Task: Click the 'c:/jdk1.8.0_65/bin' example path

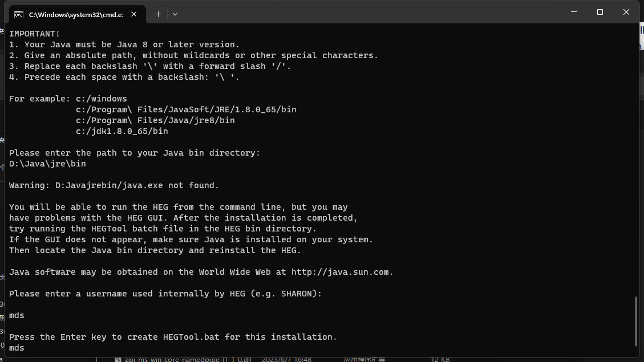Action: coord(122,131)
